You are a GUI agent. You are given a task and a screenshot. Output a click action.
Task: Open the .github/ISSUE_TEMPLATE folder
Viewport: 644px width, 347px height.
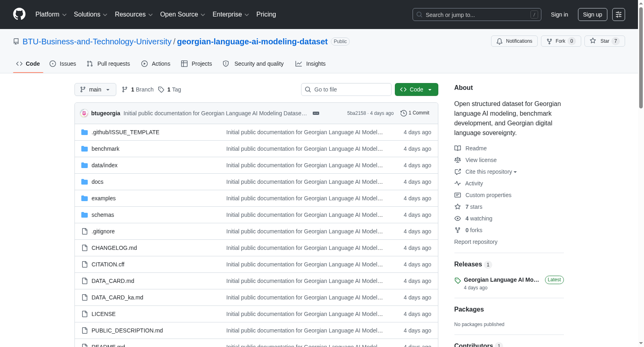126,132
